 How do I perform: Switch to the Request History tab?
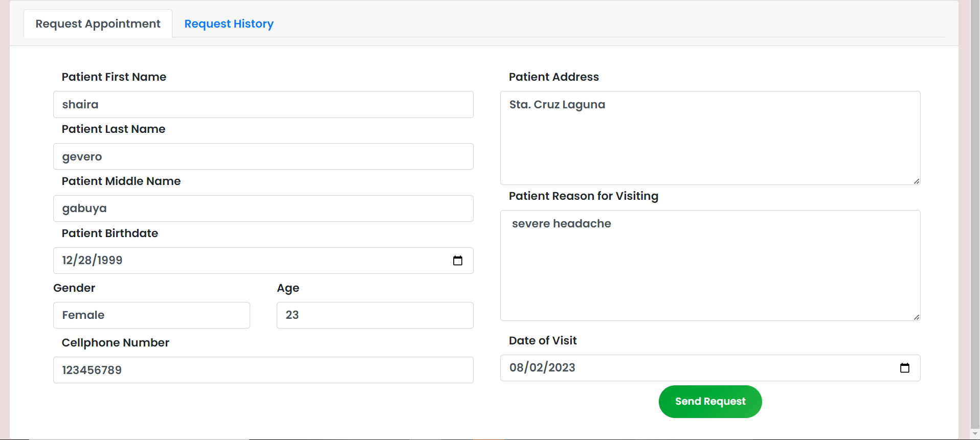[229, 24]
